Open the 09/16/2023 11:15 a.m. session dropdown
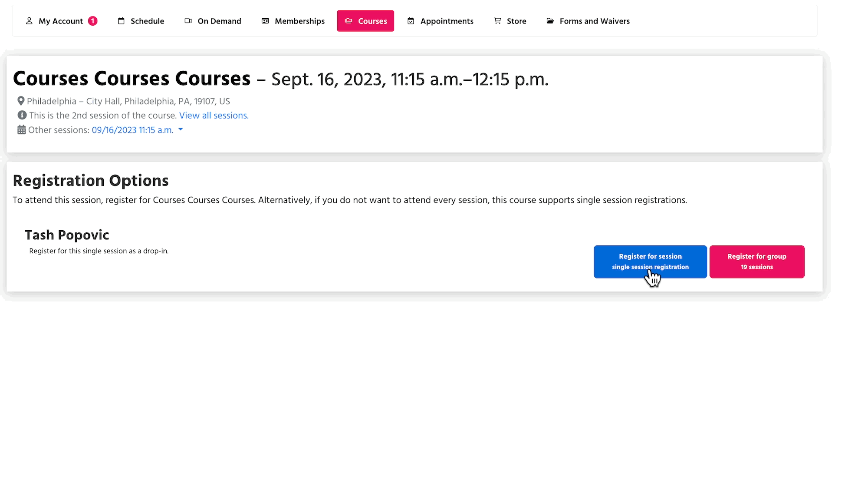The image size is (868, 477). tap(132, 130)
